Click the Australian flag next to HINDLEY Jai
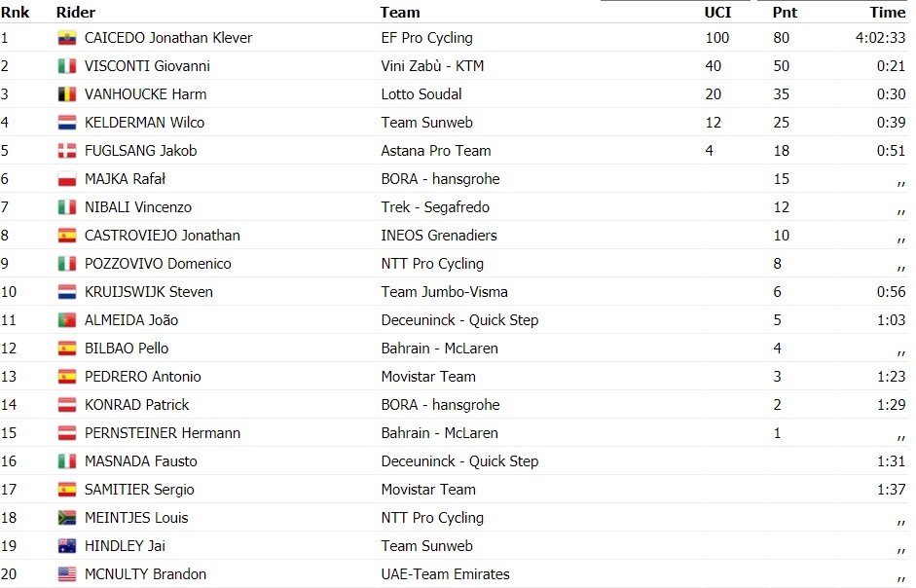The image size is (916, 588). point(67,546)
